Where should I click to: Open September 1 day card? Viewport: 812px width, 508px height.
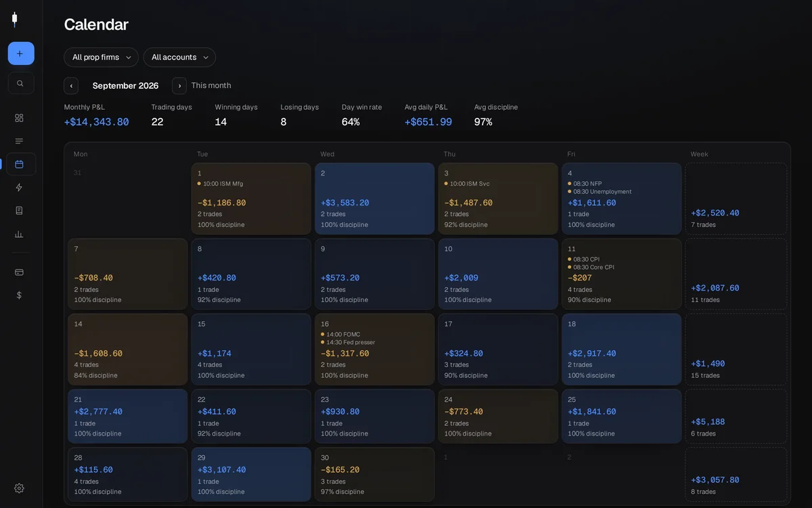pyautogui.click(x=251, y=198)
